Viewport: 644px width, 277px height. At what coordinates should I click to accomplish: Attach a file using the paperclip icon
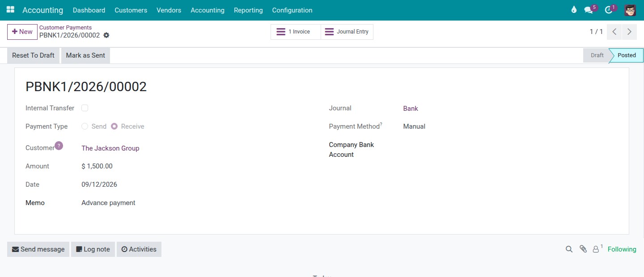[x=583, y=249]
